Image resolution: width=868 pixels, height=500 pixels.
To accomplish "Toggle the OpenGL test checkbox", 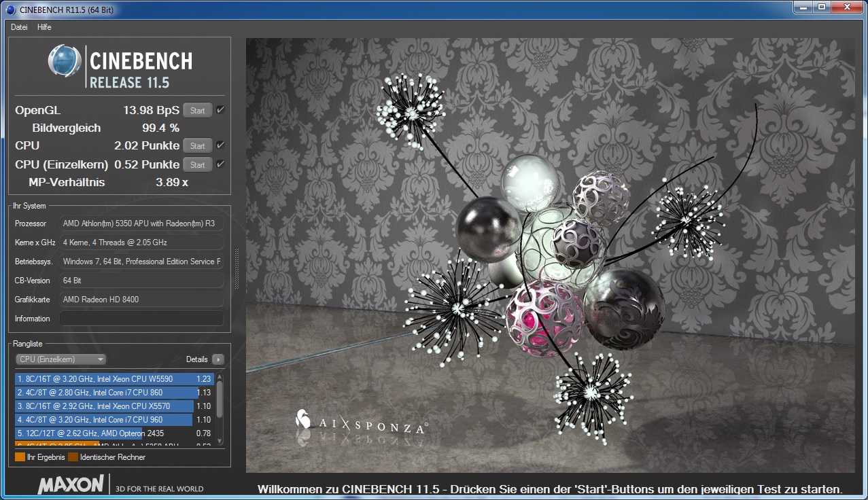I will (221, 110).
